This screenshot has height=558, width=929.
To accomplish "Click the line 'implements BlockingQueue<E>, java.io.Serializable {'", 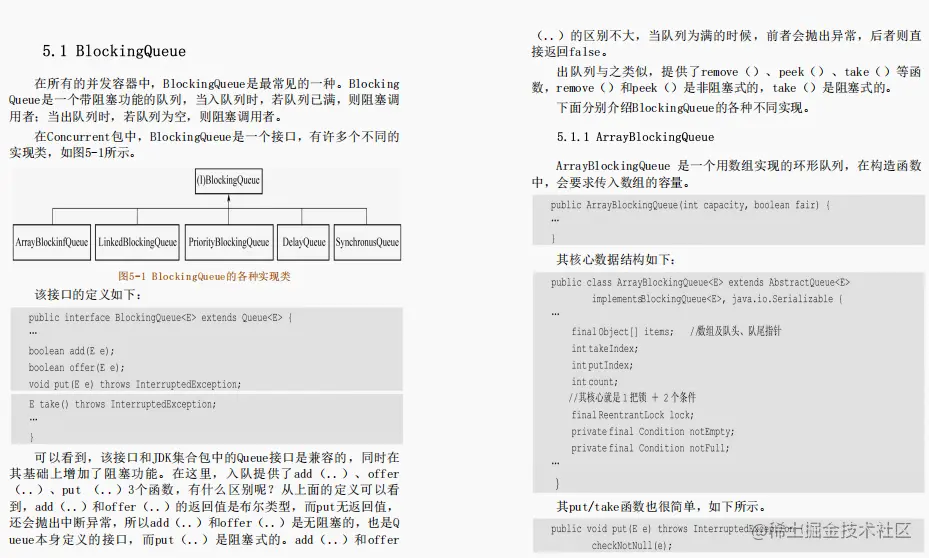I will click(717, 299).
